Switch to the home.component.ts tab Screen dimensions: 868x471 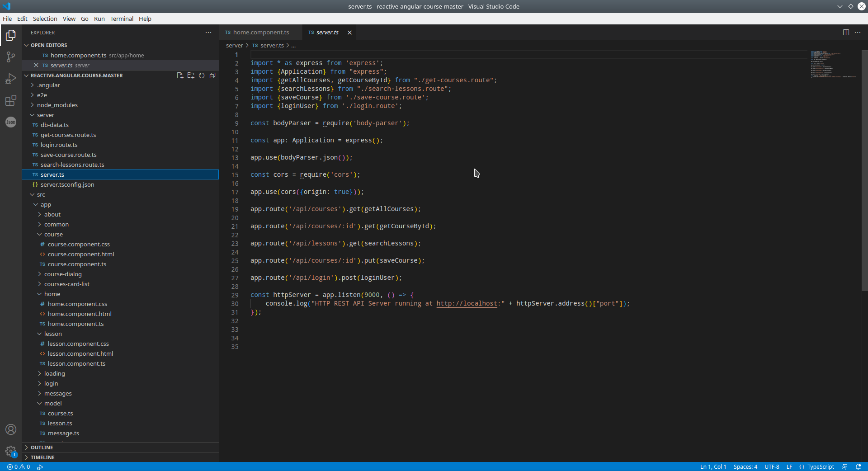(x=260, y=33)
